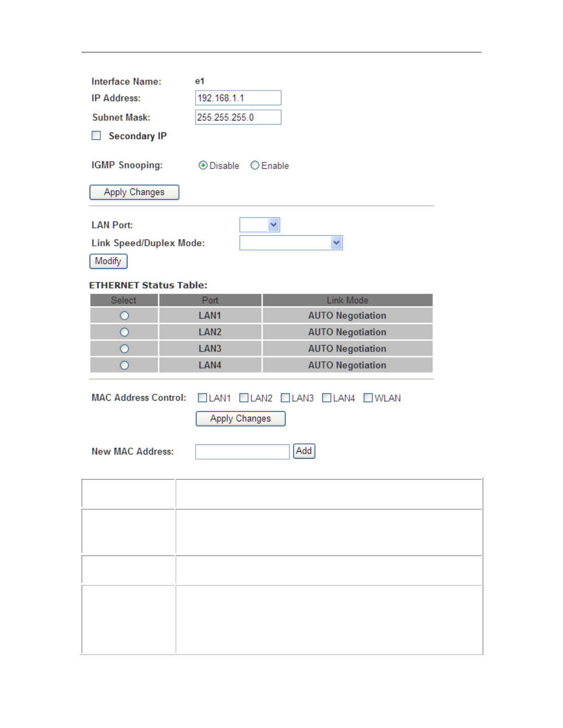Select IGMP Snooping Enable radio button
563x728 pixels.
click(255, 165)
